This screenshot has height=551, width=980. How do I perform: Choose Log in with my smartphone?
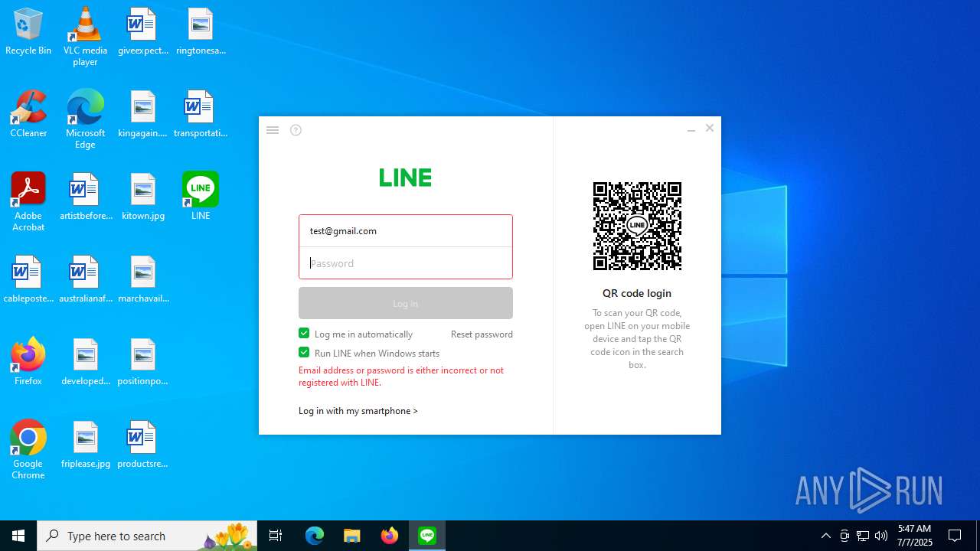[x=358, y=411]
